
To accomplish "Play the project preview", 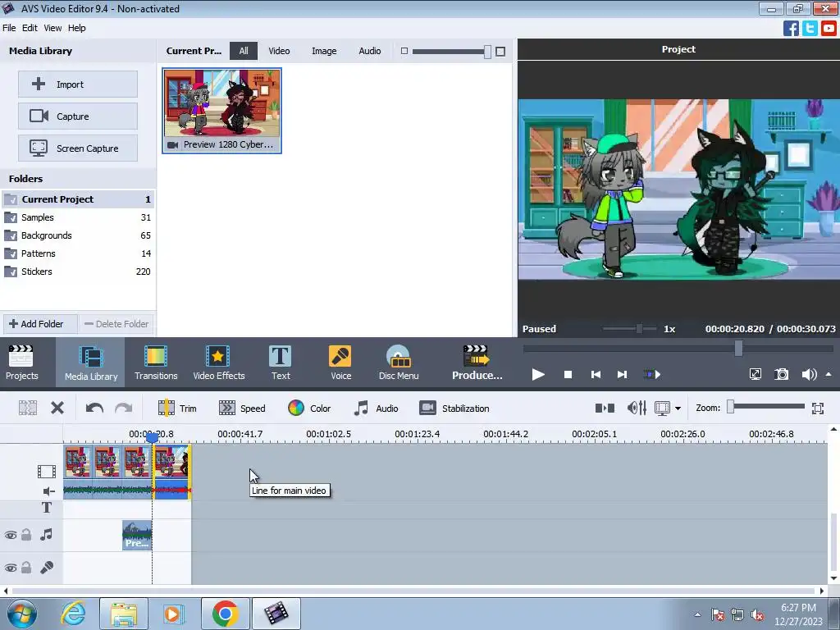I will [x=538, y=374].
